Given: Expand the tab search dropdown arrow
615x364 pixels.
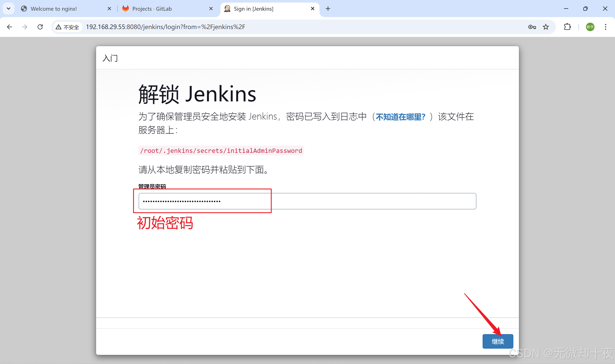Looking at the screenshot, I should (x=9, y=9).
